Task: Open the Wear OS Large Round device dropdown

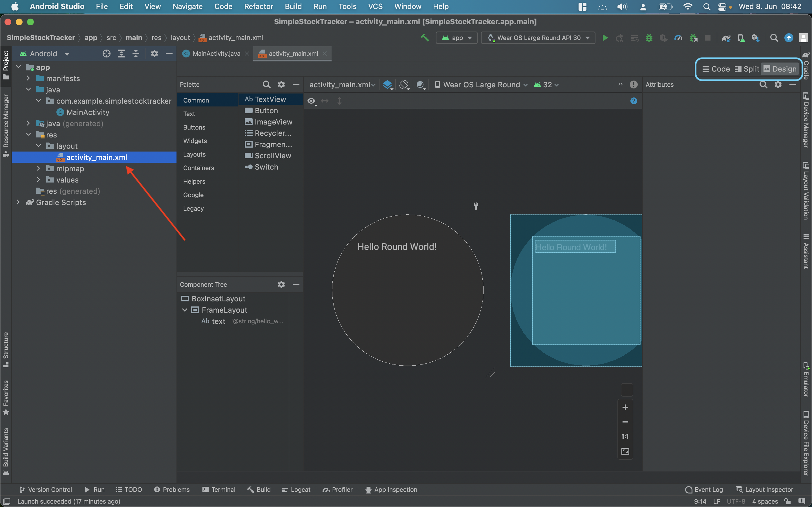Action: click(481, 85)
